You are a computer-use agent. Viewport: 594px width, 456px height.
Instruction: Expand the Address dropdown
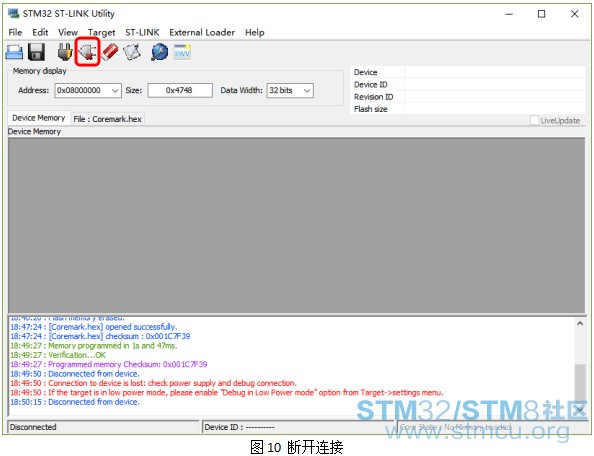click(115, 91)
